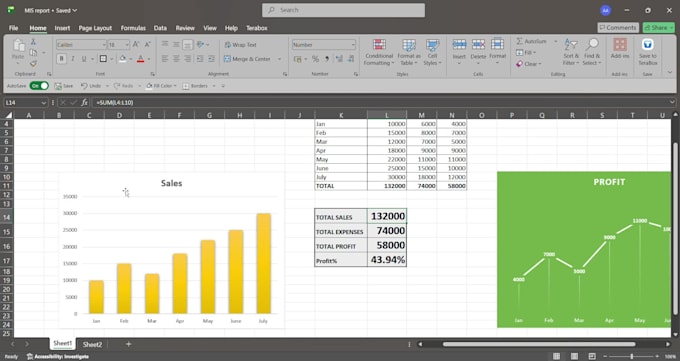680x361 pixels.
Task: Select the Format Painter brush
Action: 33,63
